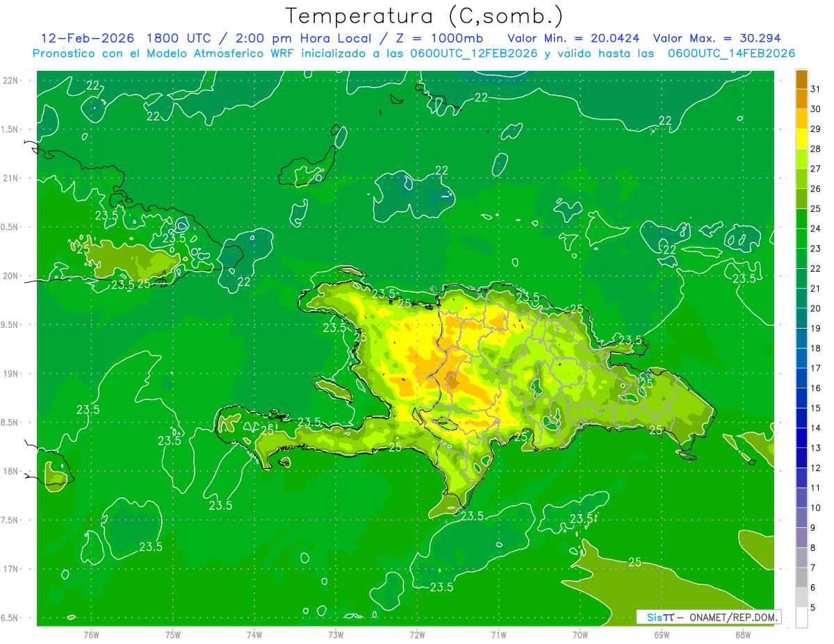
Task: Click the teal legend swatch between 19 and 20
Action: pos(801,318)
